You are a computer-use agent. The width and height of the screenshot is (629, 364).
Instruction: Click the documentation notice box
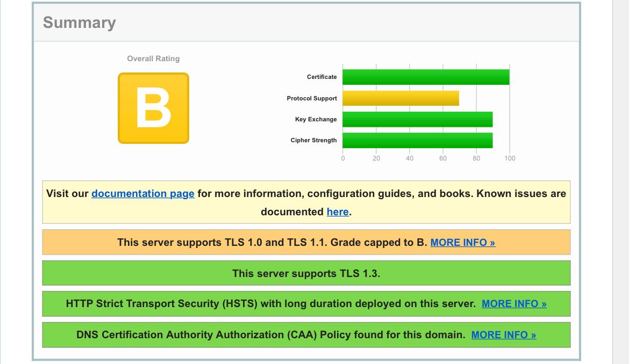click(x=306, y=202)
